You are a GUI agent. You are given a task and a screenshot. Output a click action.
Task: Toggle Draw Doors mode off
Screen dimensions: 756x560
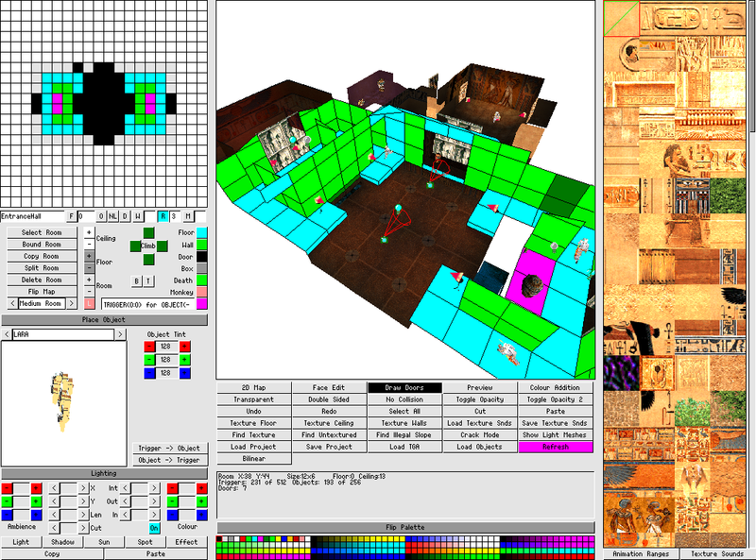pyautogui.click(x=404, y=387)
